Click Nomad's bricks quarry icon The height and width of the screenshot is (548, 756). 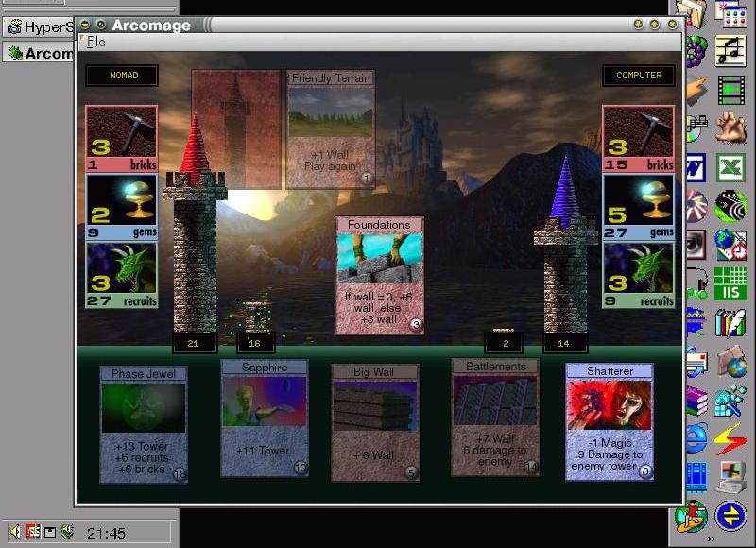[x=122, y=132]
